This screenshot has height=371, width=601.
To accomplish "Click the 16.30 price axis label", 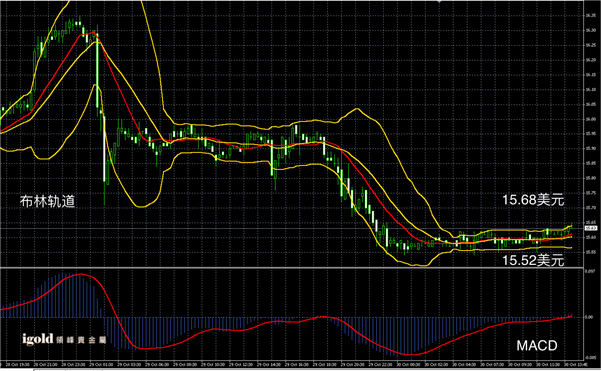I will 590,30.
